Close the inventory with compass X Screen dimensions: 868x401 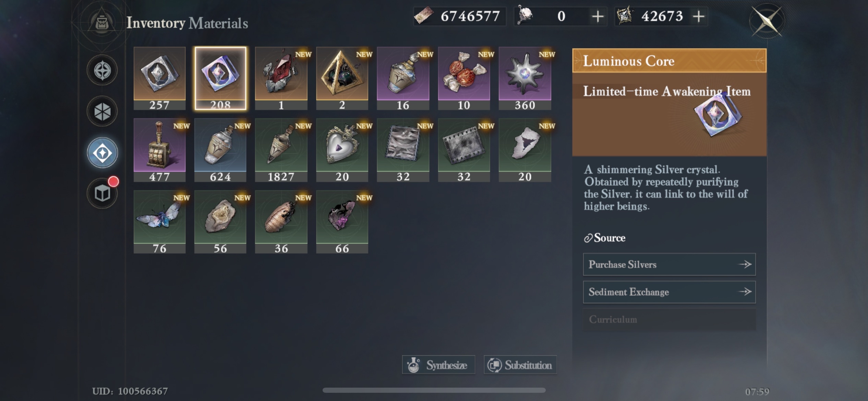click(x=767, y=21)
